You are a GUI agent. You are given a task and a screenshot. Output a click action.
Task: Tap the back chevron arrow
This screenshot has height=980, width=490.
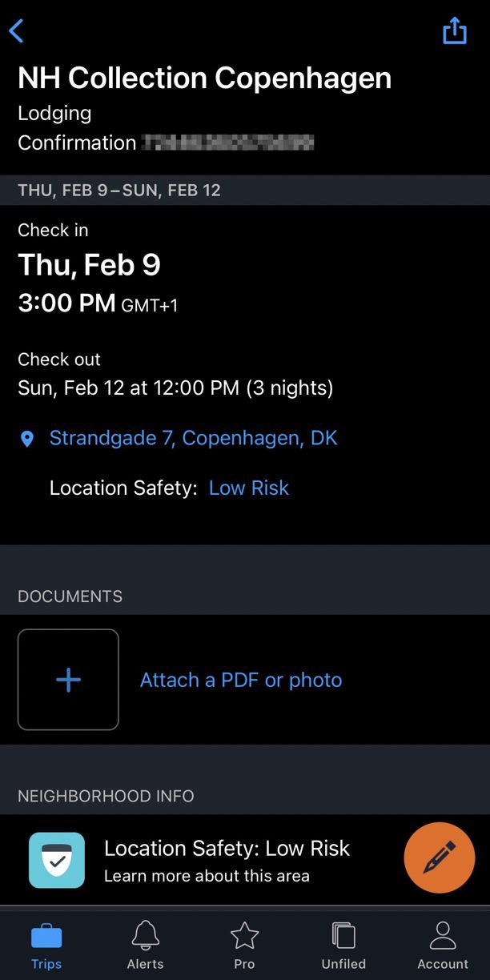(17, 31)
